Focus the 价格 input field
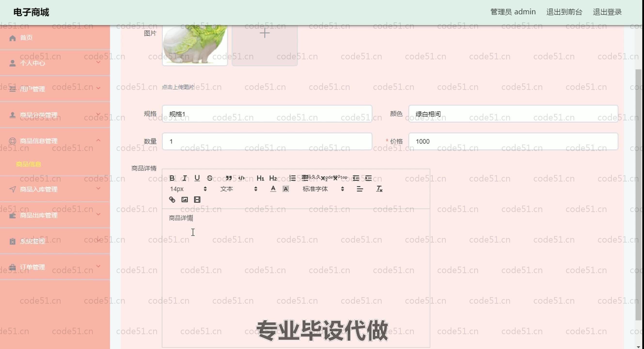 tap(513, 141)
